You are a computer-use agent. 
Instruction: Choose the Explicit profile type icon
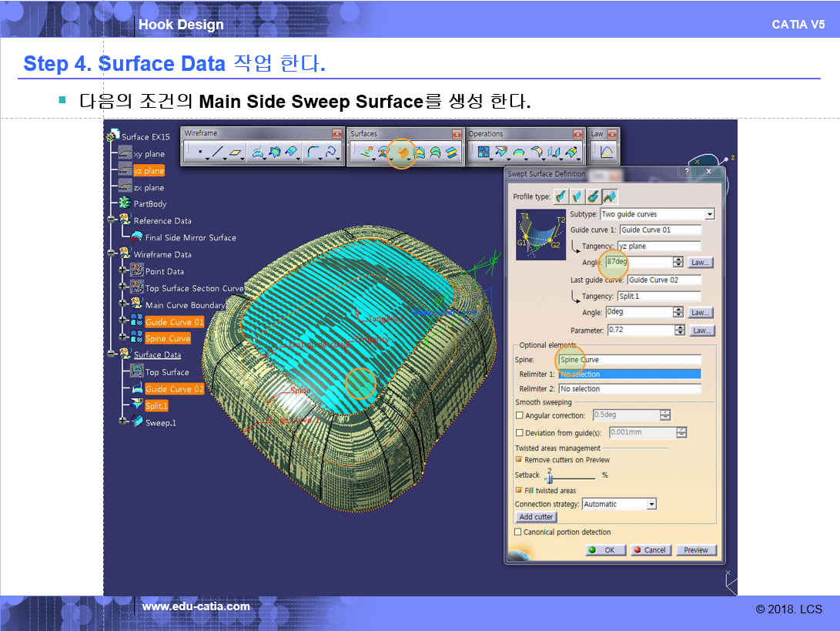(x=560, y=196)
